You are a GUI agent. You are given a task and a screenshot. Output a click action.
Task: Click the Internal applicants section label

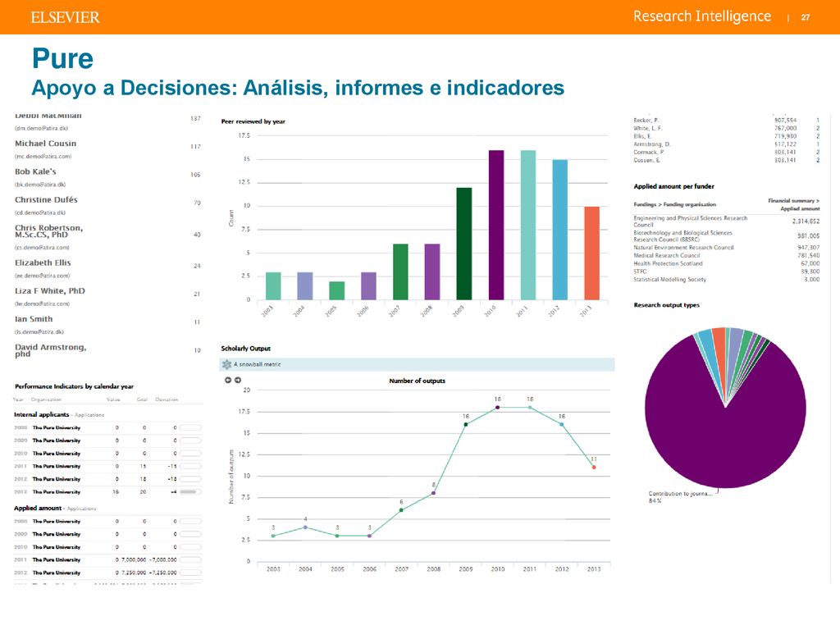(41, 414)
